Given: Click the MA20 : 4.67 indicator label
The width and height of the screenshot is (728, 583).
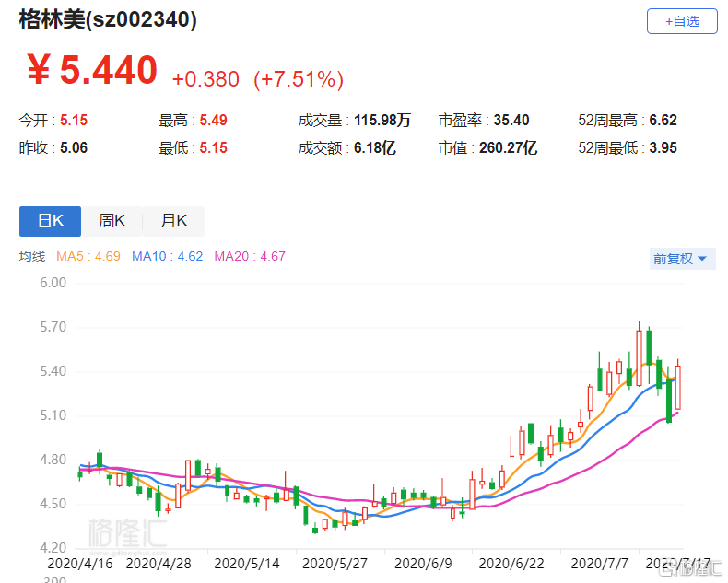Looking at the screenshot, I should pyautogui.click(x=250, y=256).
